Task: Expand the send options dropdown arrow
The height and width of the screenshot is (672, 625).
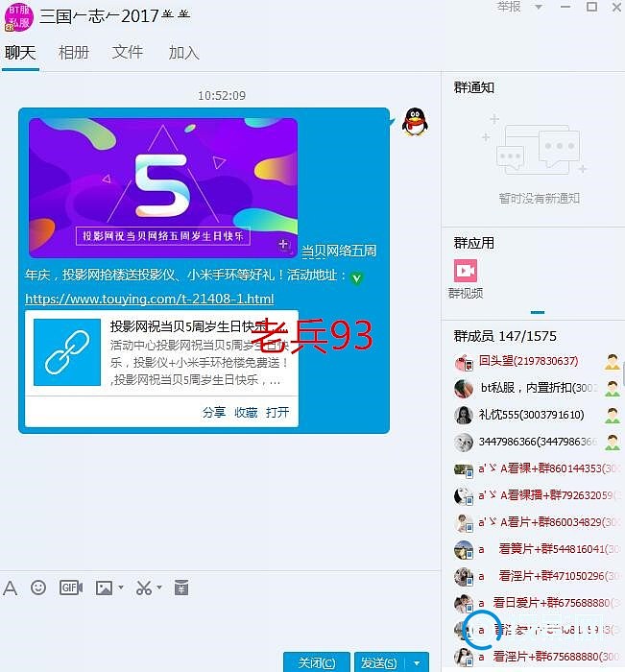Action: pyautogui.click(x=417, y=663)
